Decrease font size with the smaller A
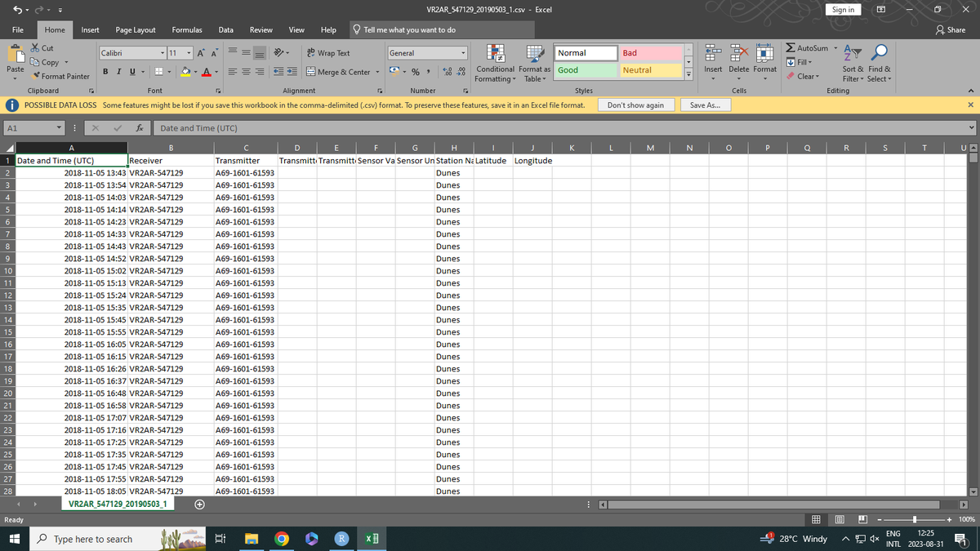This screenshot has width=980, height=551. (213, 53)
